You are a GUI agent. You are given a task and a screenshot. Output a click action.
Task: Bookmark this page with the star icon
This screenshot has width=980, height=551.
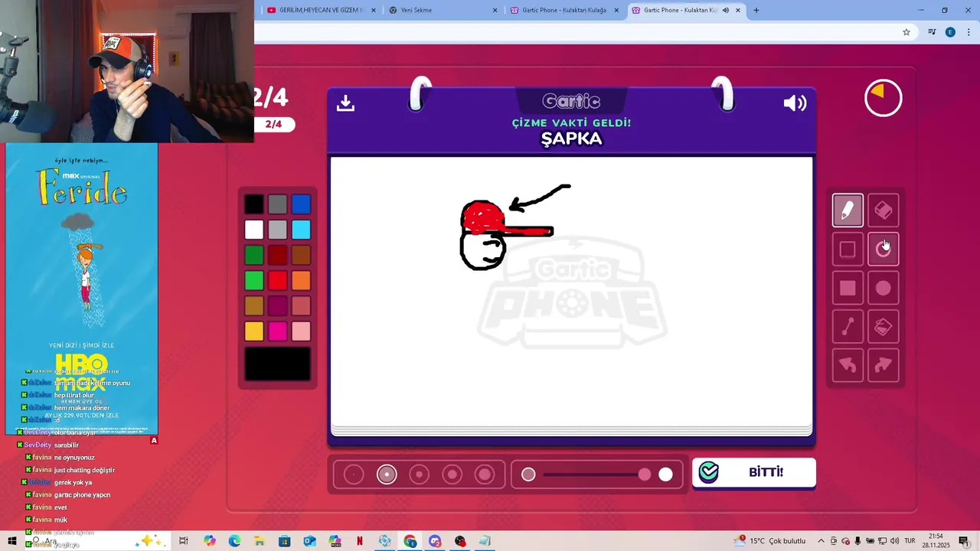pyautogui.click(x=906, y=32)
